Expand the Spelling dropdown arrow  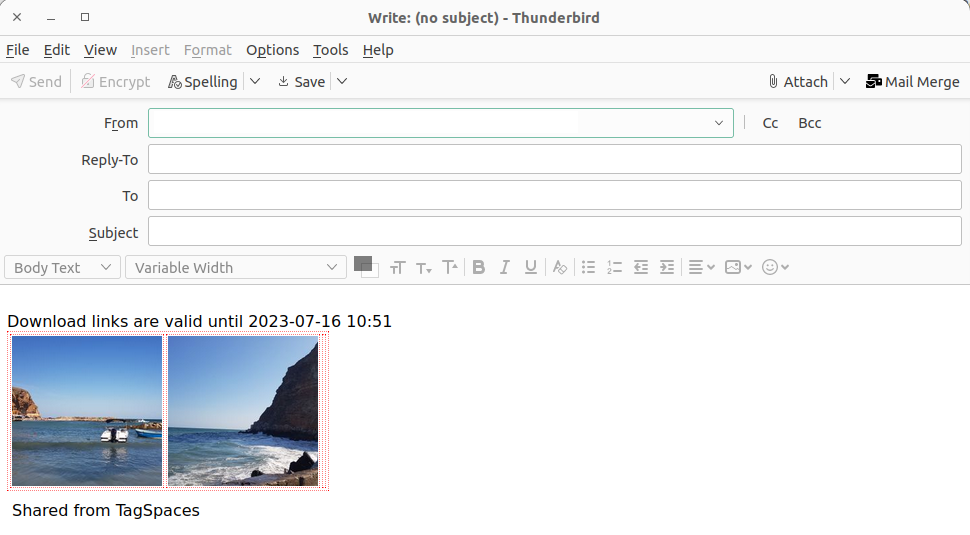(255, 82)
